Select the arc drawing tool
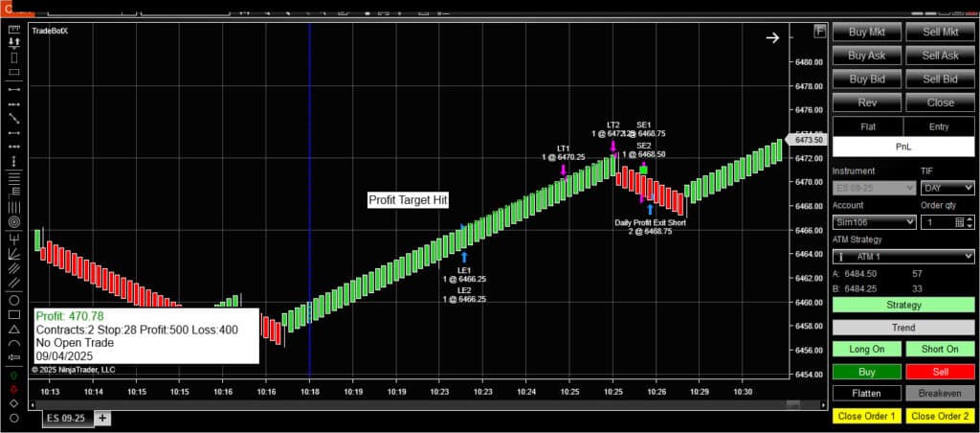The height and width of the screenshot is (433, 980). click(x=14, y=344)
